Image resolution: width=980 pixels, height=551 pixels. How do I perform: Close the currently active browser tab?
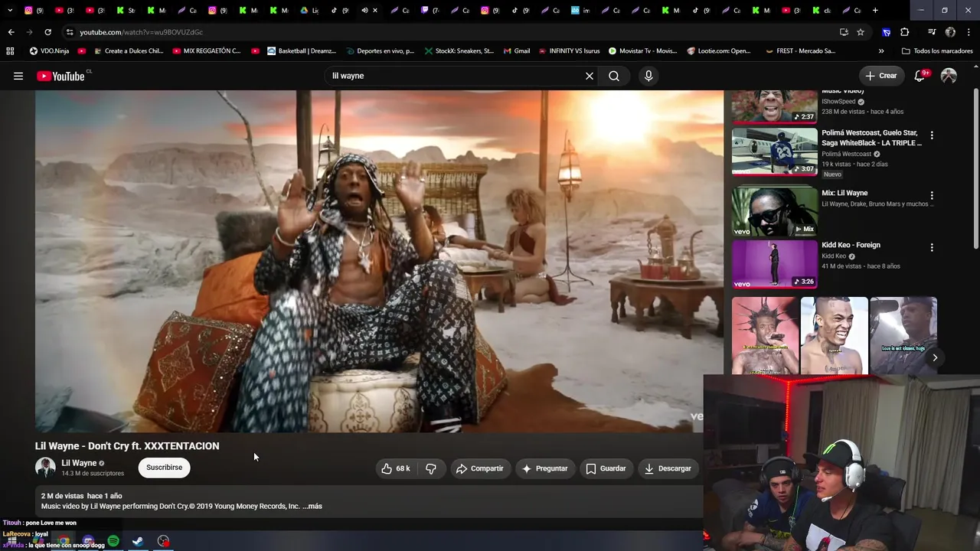tap(374, 11)
